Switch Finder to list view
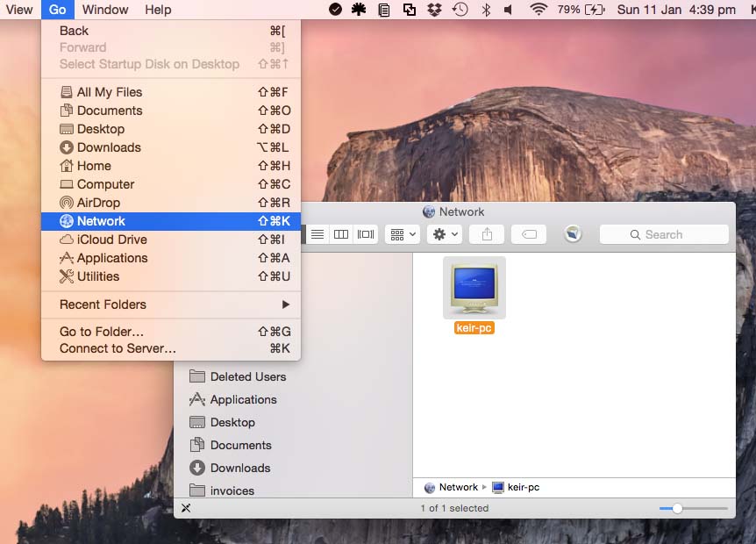This screenshot has width=756, height=544. point(317,235)
